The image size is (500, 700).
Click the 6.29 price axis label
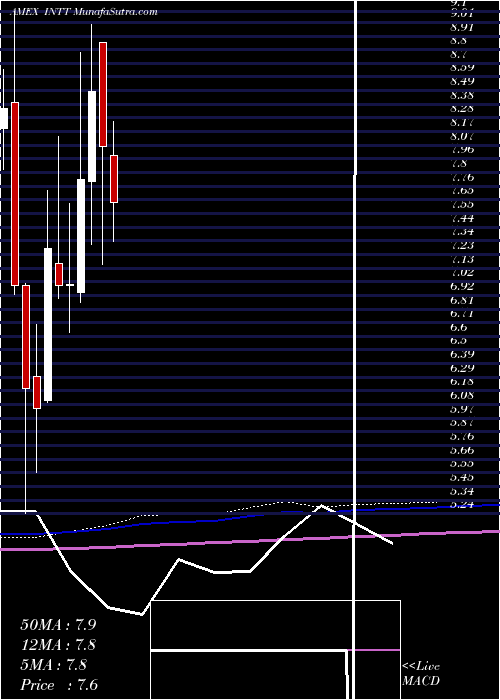point(462,368)
